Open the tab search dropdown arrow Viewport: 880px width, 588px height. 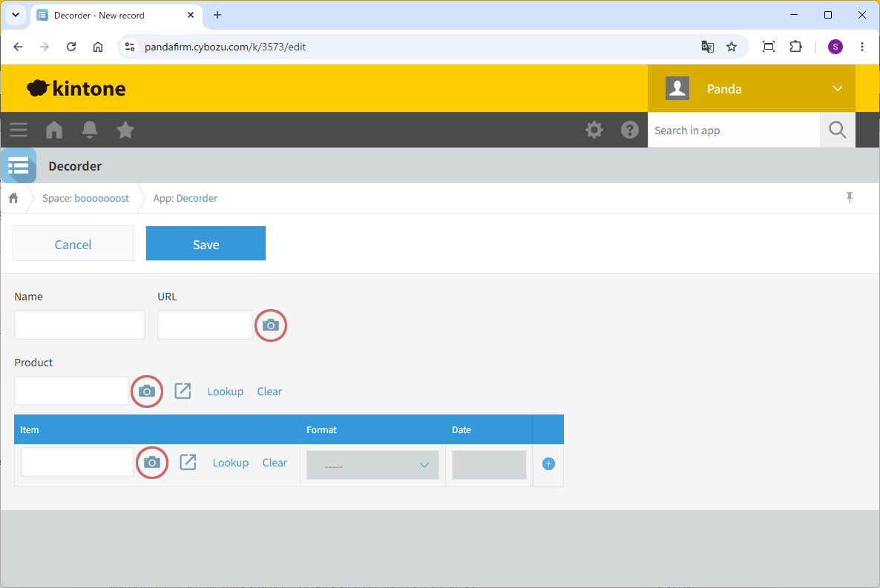[x=16, y=15]
